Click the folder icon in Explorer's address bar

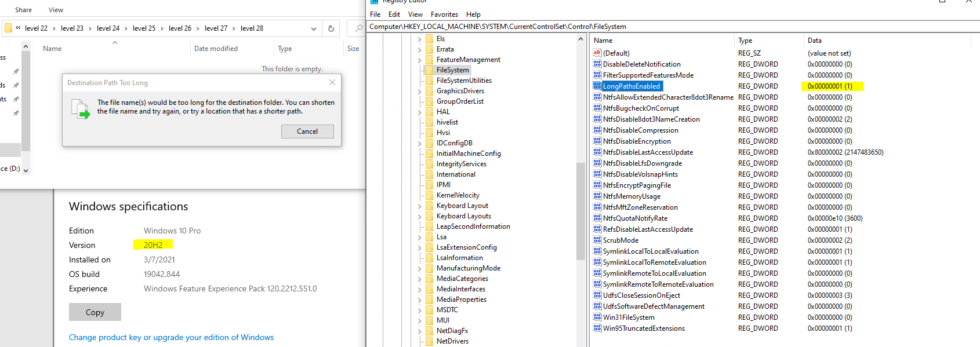pos(8,28)
